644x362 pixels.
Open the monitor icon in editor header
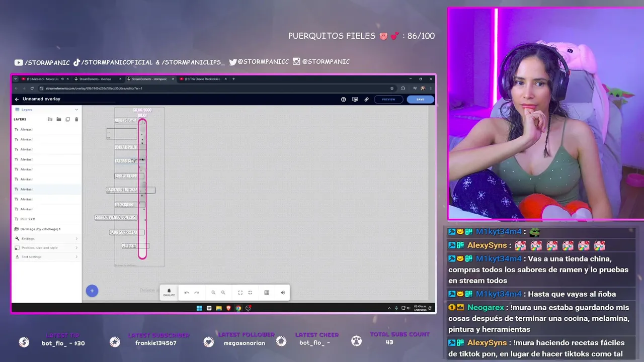coord(355,100)
